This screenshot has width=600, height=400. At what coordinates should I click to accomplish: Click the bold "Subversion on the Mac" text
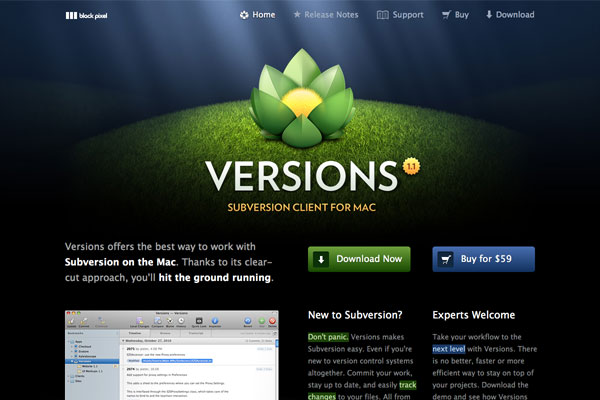120,262
